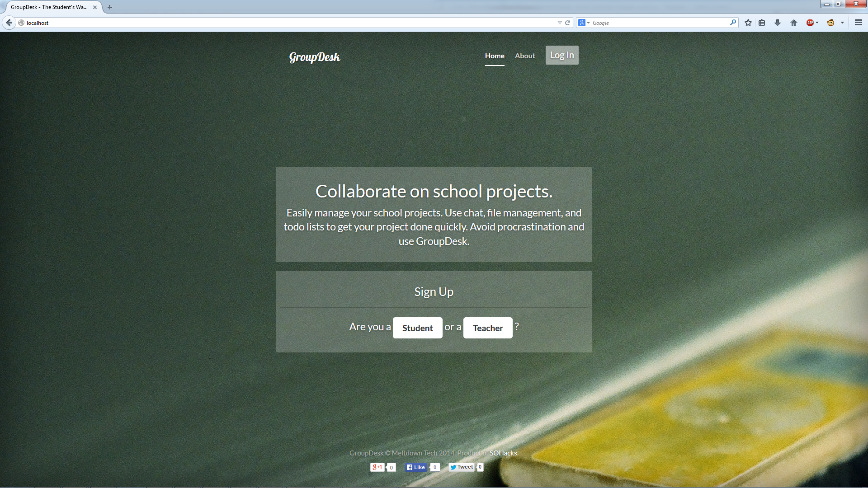This screenshot has height=488, width=868.
Task: Bookmark this page with star icon
Action: tap(748, 23)
